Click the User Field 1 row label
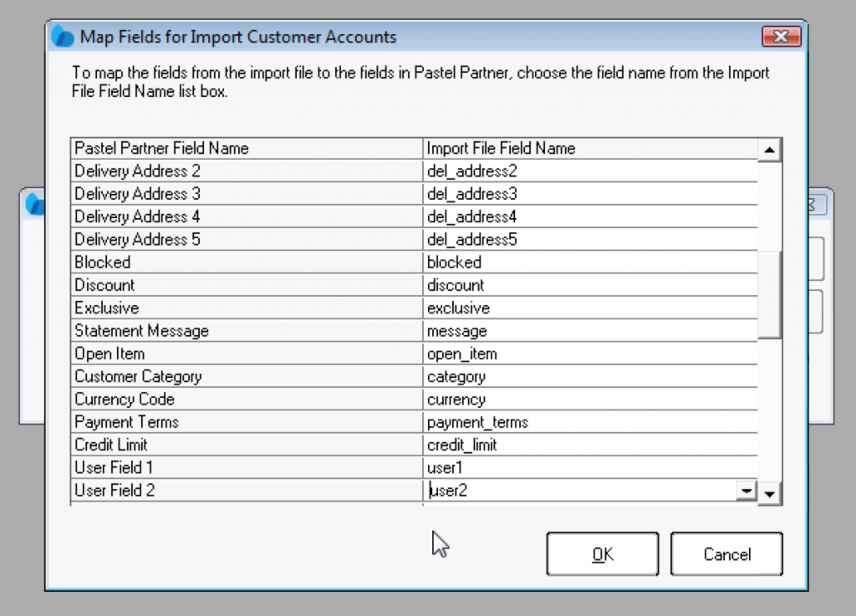 247,468
